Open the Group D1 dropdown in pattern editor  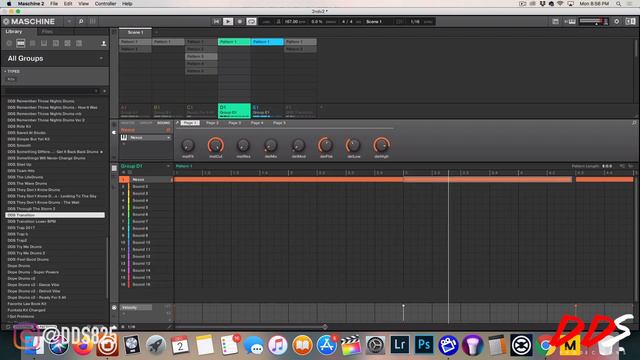[x=168, y=166]
